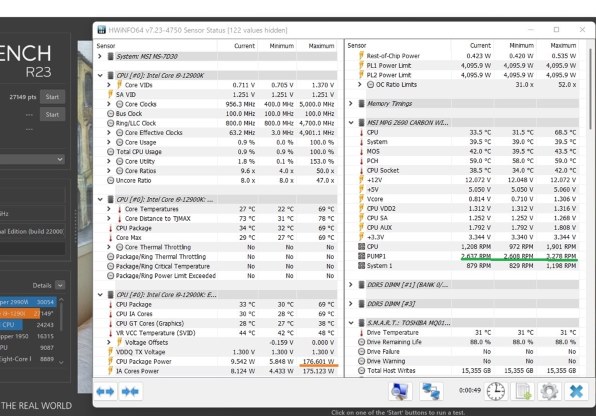Screen dimensions: 596x416
Task: Open sensor settings with the gear icon
Action: [x=549, y=391]
